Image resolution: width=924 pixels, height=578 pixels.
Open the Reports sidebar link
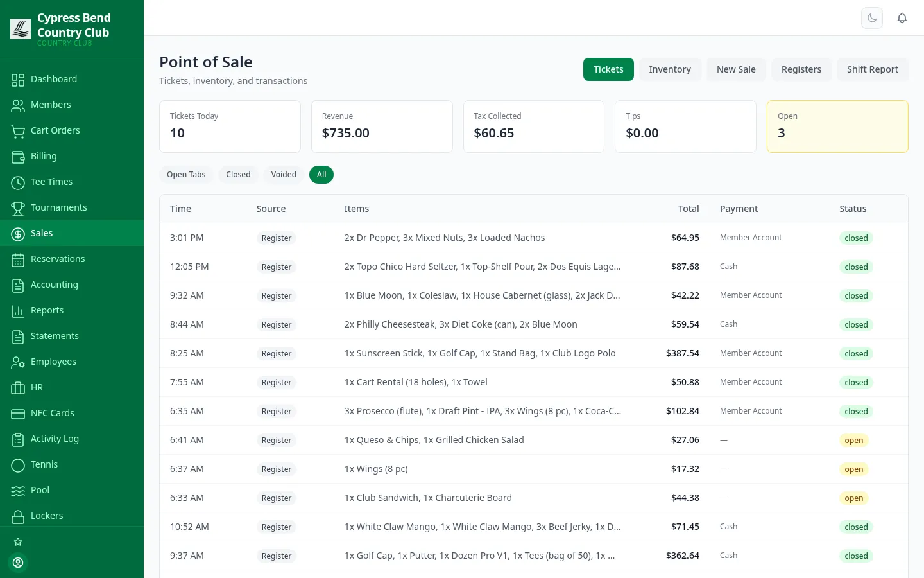pyautogui.click(x=72, y=310)
